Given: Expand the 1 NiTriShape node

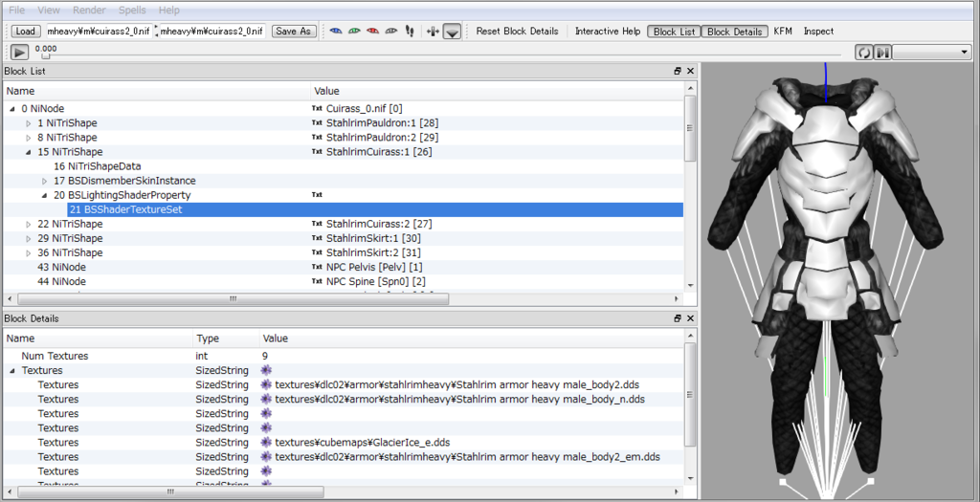Looking at the screenshot, I should tap(28, 123).
